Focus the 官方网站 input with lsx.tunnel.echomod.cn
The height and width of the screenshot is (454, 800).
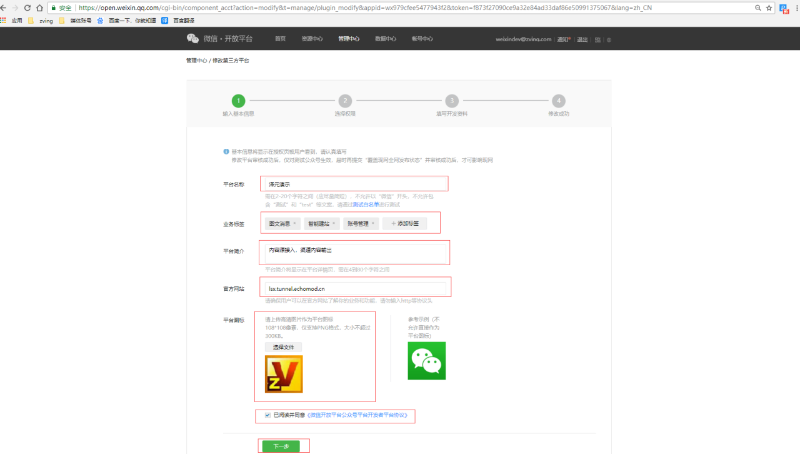355,289
